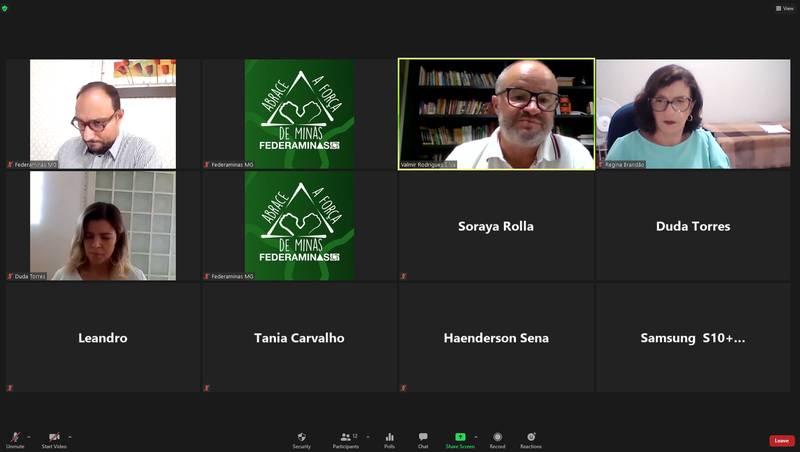The image size is (800, 452).
Task: Click the red Leave button
Action: (781, 440)
